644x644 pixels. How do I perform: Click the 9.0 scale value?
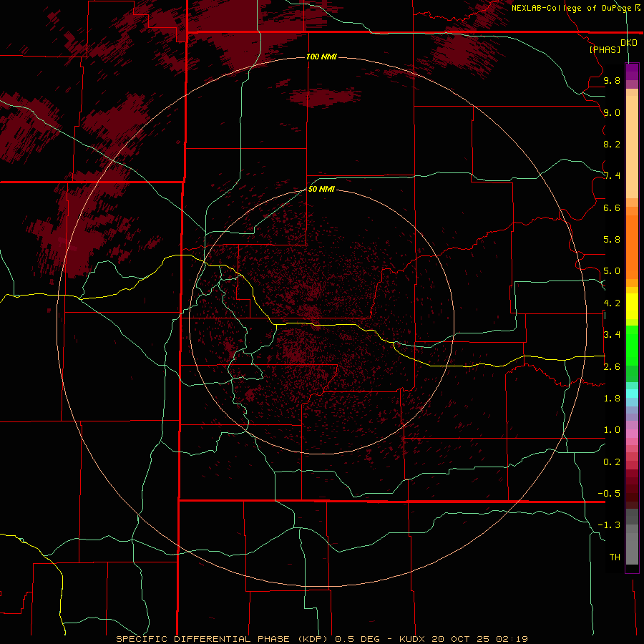tap(612, 112)
